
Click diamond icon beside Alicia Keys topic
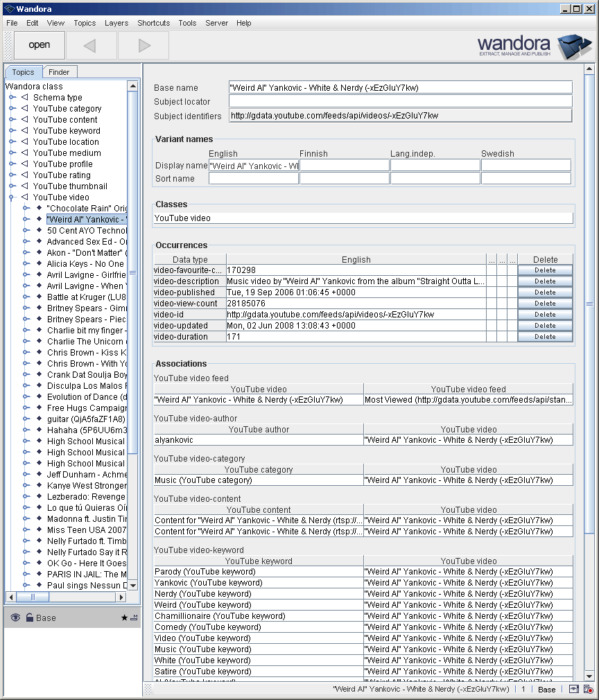click(x=39, y=264)
